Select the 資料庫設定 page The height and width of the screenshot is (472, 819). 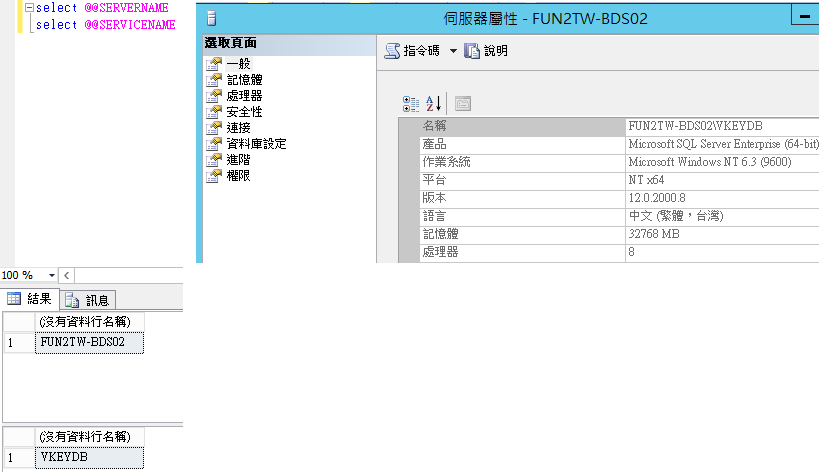click(x=256, y=144)
